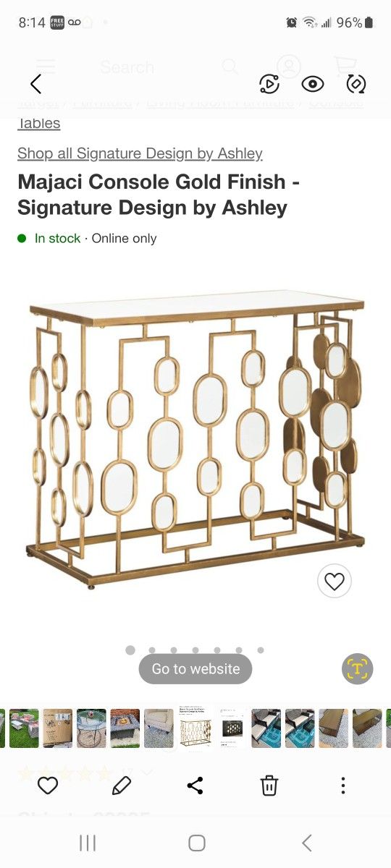Tap the share icon
This screenshot has width=391, height=868.
pyautogui.click(x=195, y=785)
